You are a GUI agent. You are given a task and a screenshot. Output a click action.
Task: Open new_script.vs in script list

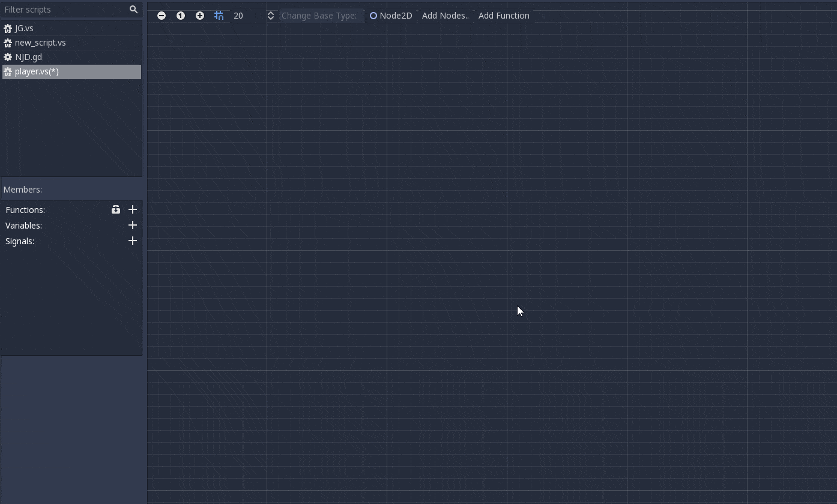(71, 43)
